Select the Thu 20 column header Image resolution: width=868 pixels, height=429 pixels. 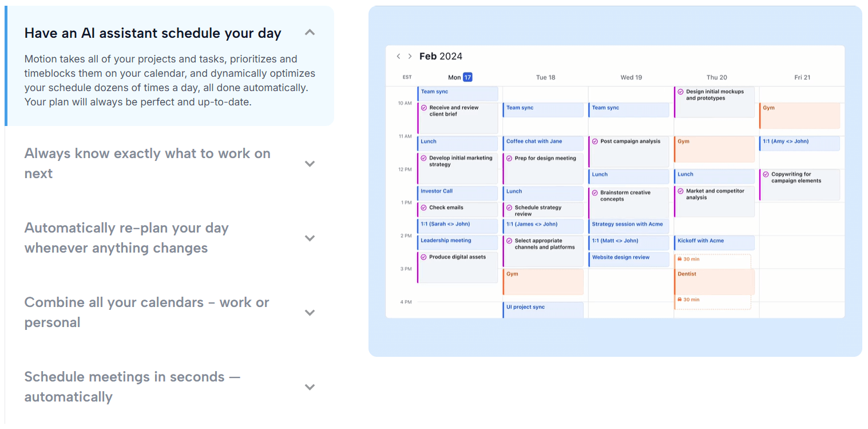(716, 77)
